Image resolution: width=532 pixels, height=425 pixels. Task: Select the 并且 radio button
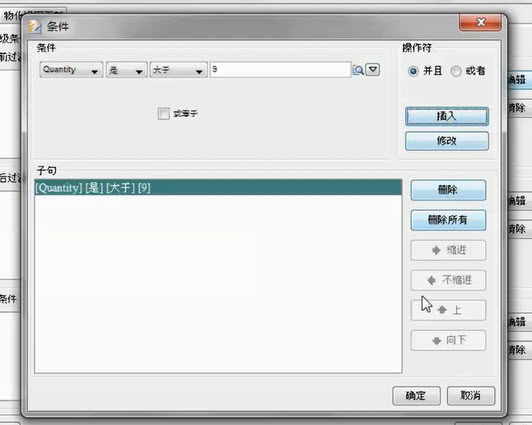click(413, 71)
